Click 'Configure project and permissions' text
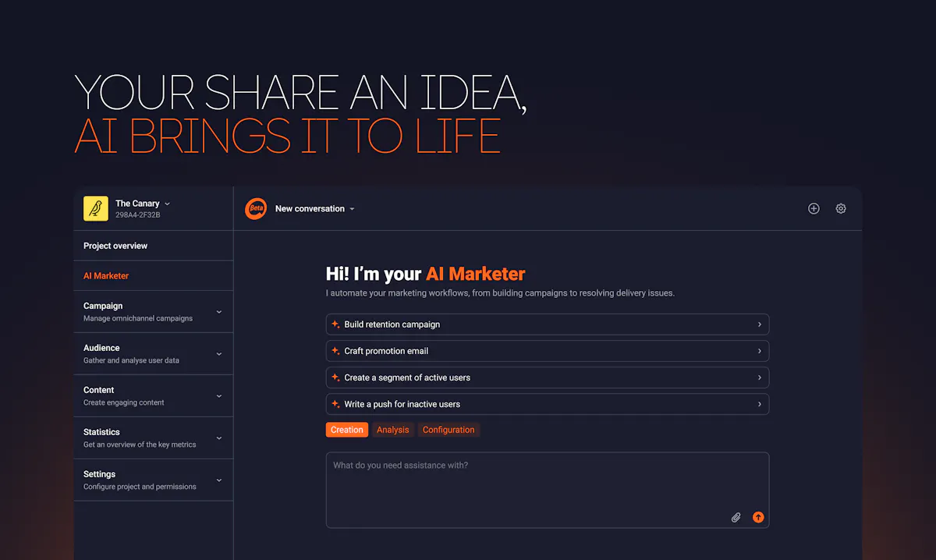 (x=140, y=487)
